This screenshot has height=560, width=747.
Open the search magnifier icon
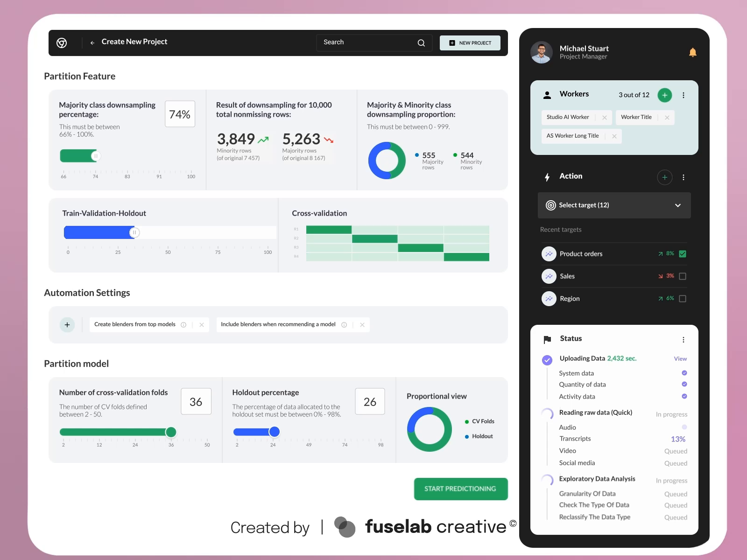click(x=421, y=42)
